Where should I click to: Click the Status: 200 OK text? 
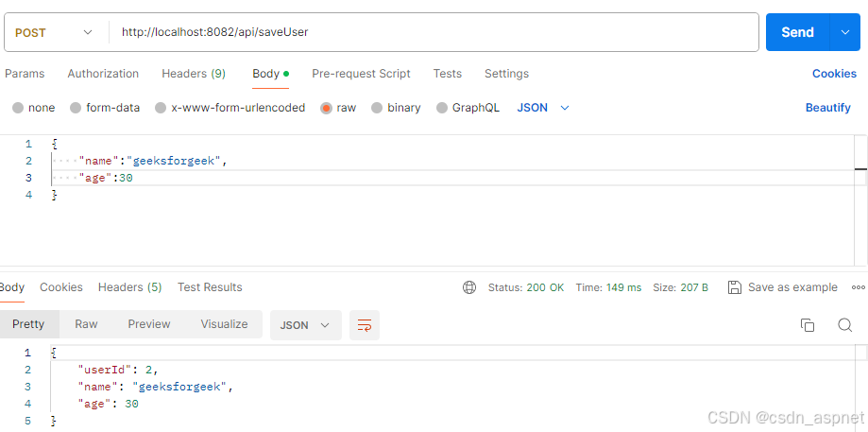tap(526, 288)
